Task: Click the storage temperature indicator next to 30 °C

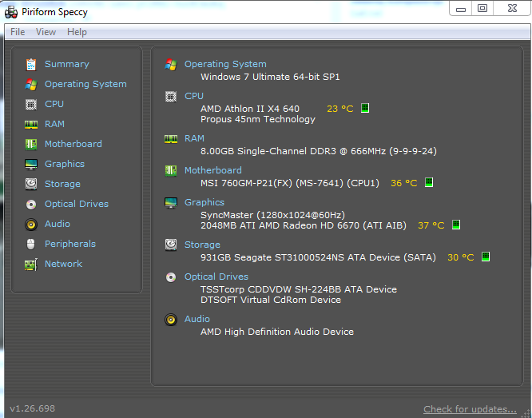Action: pyautogui.click(x=486, y=257)
